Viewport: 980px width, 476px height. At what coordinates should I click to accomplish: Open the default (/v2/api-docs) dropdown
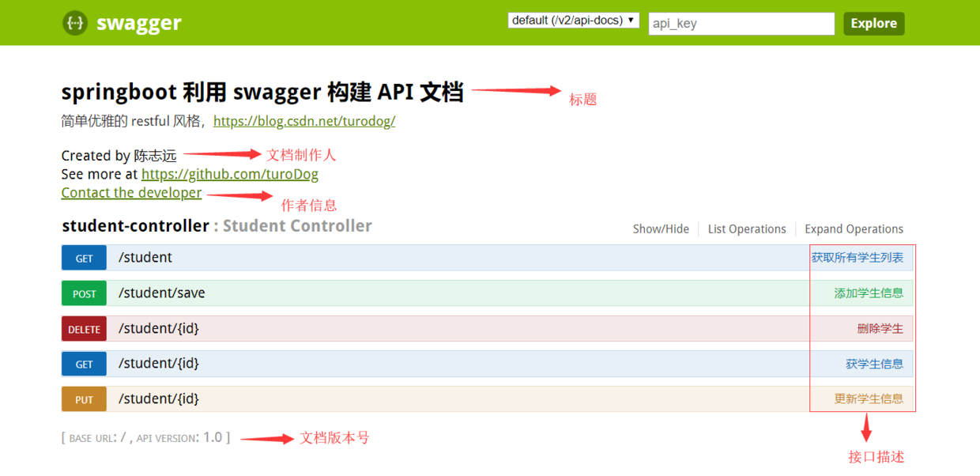point(573,21)
